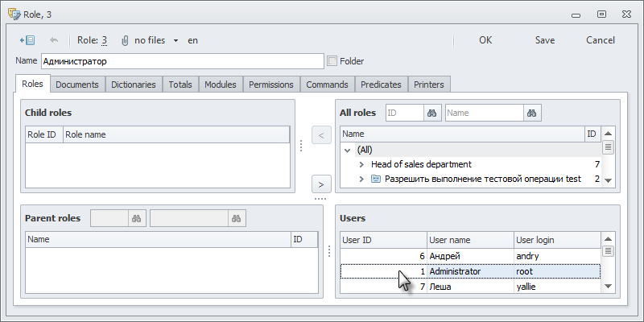Expand the Head of sales department node
This screenshot has height=322, width=644.
[362, 164]
